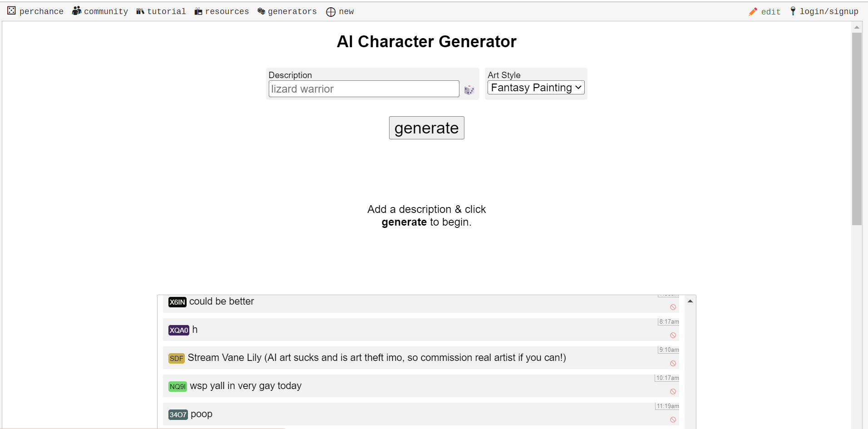This screenshot has width=868, height=429.
Task: Open the resources menu item
Action: coord(227,11)
